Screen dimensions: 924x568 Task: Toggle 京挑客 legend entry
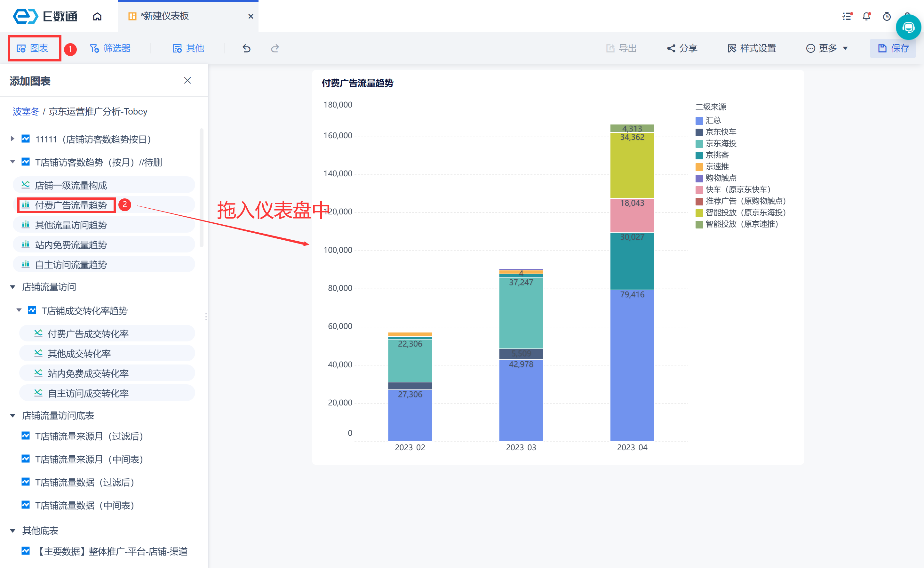click(717, 155)
